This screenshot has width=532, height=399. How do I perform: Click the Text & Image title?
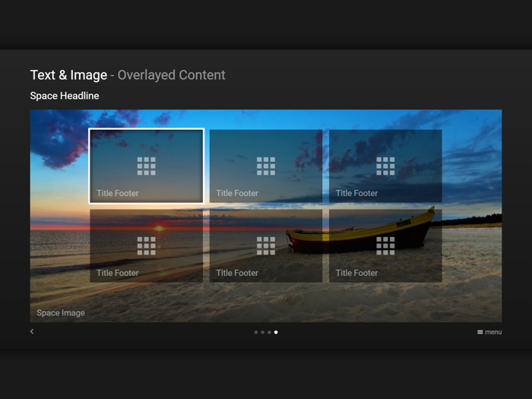click(x=68, y=75)
